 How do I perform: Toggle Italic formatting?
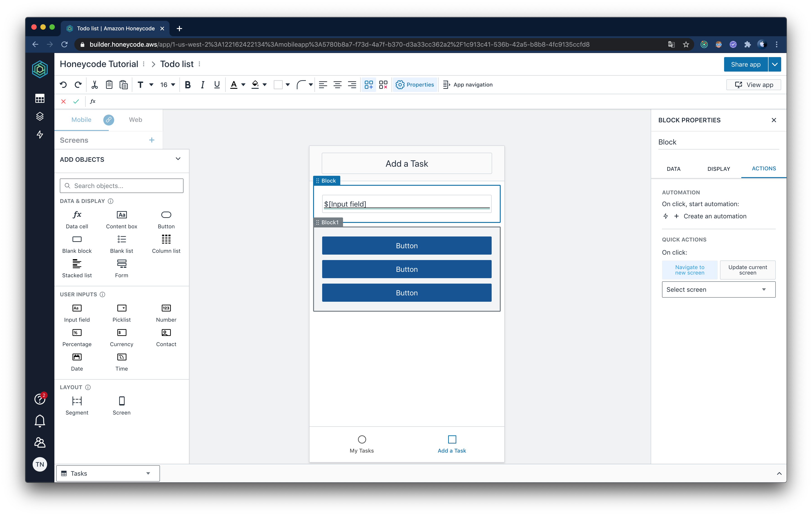coord(202,84)
